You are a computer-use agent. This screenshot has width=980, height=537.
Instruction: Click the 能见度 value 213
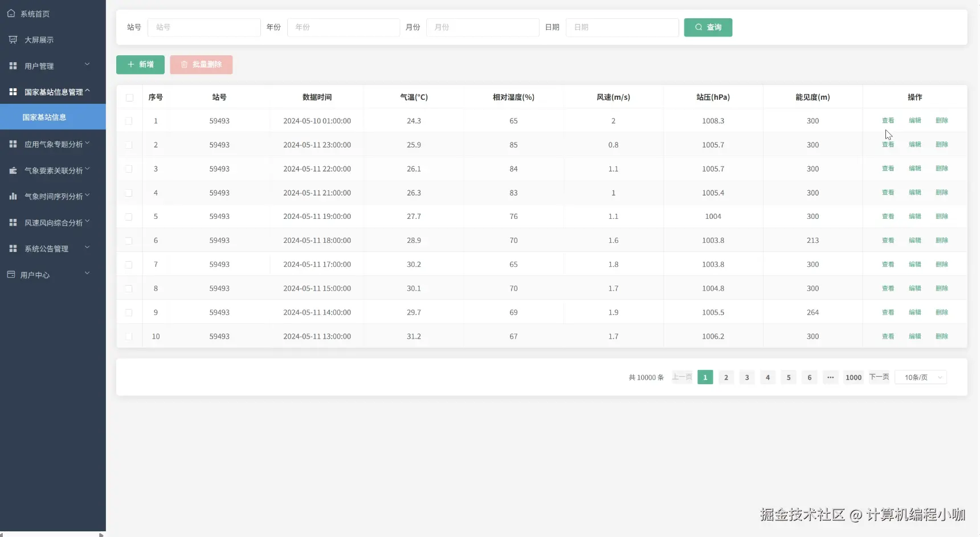pyautogui.click(x=812, y=241)
